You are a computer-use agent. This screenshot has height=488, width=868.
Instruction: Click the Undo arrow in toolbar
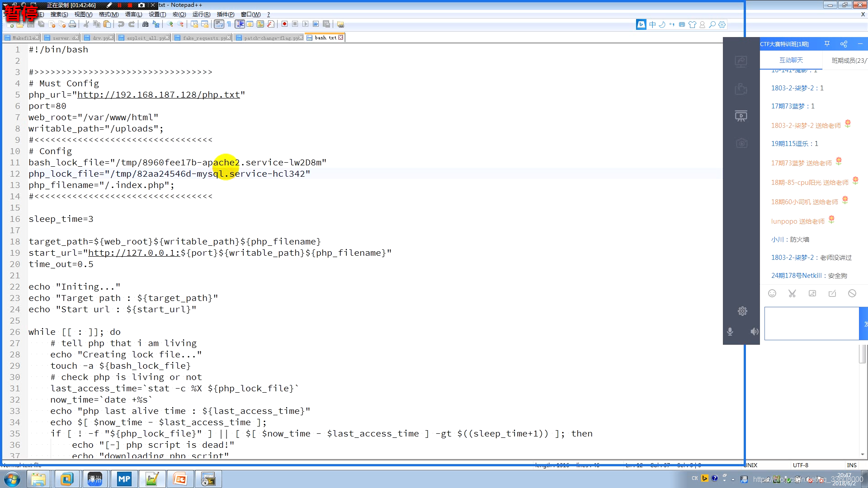tap(121, 24)
